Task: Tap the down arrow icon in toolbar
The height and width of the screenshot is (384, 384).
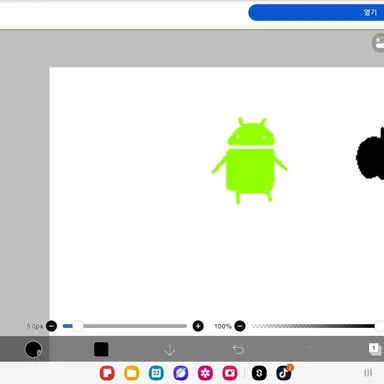Action: click(x=170, y=350)
